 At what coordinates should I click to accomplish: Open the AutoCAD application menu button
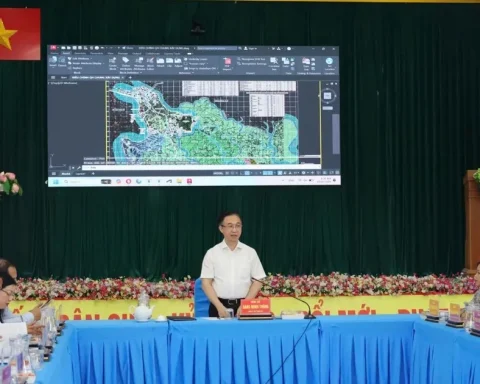click(x=53, y=48)
